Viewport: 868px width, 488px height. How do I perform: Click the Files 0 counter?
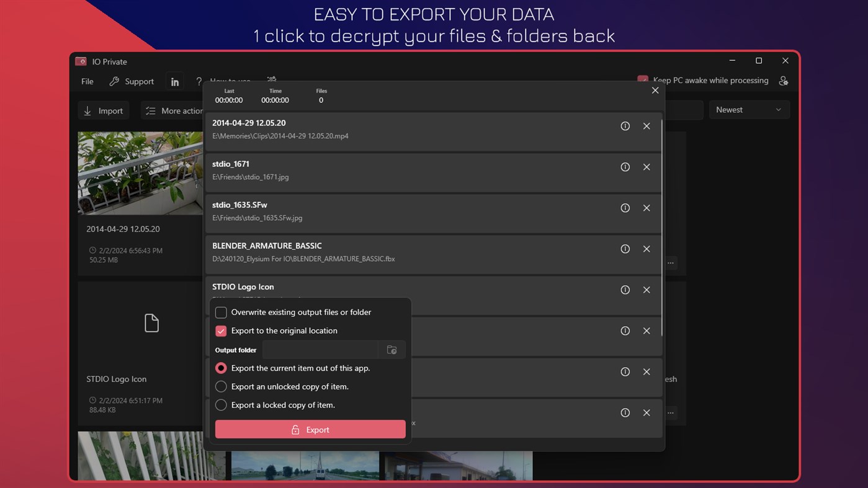(321, 96)
